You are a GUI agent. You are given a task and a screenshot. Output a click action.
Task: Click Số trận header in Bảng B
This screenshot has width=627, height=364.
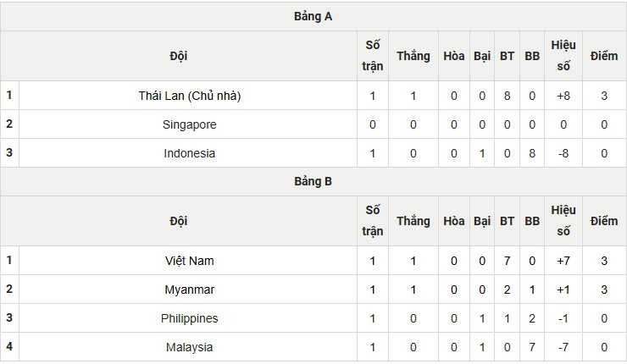[373, 221]
